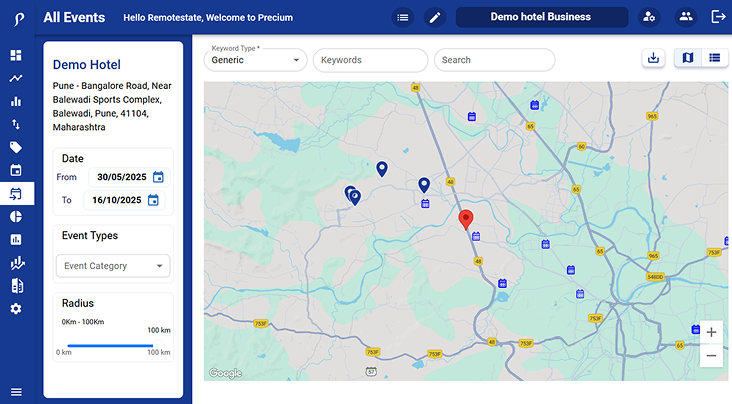Select the highlighted events calendar sidebar icon

(16, 193)
